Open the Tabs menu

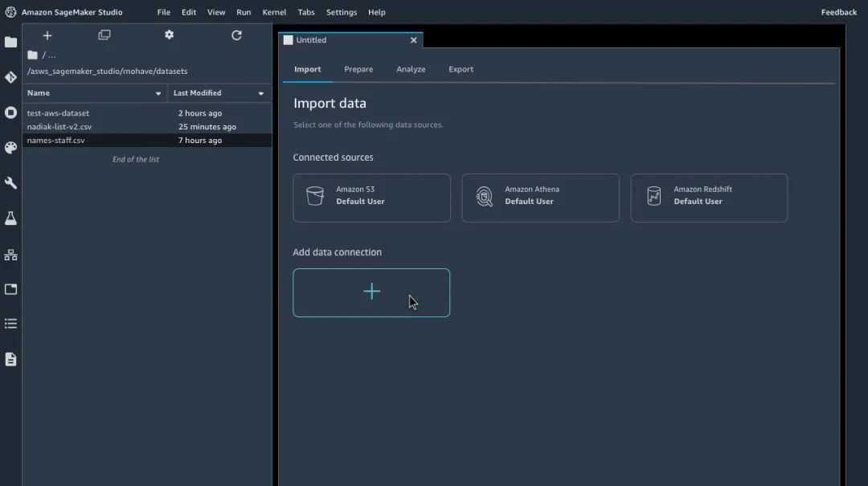305,12
